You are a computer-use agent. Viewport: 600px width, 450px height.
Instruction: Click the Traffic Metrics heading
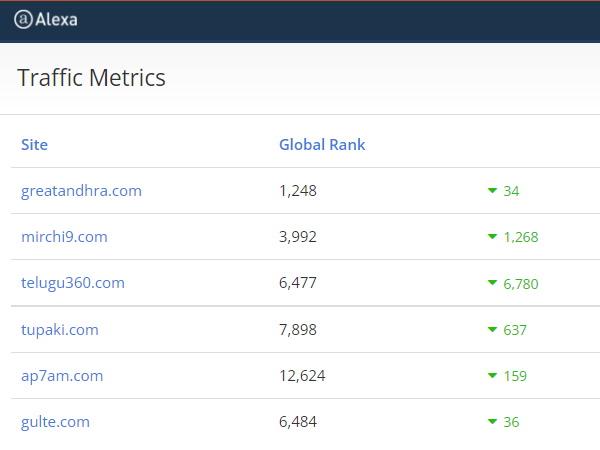(91, 78)
